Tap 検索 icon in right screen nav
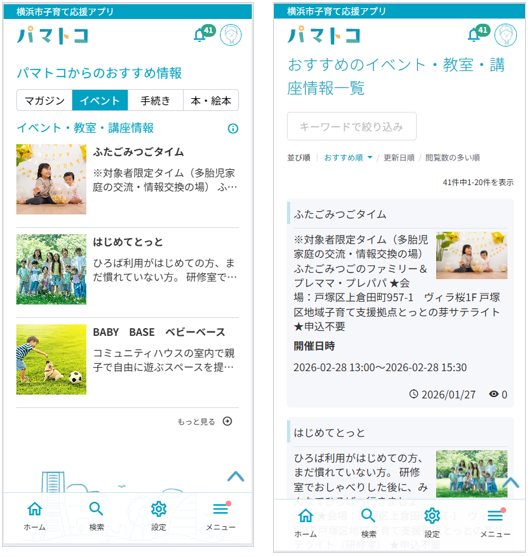This screenshot has width=530, height=557. point(368,516)
